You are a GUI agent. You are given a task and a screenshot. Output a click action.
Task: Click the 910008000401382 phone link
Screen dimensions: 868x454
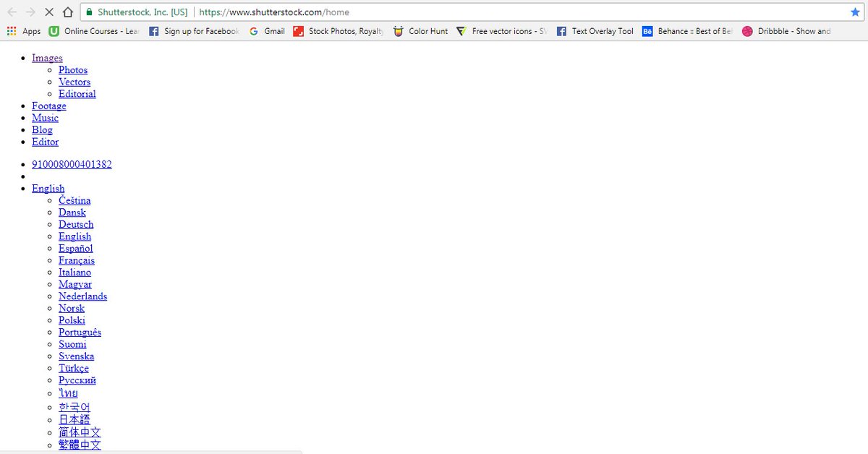tap(72, 164)
